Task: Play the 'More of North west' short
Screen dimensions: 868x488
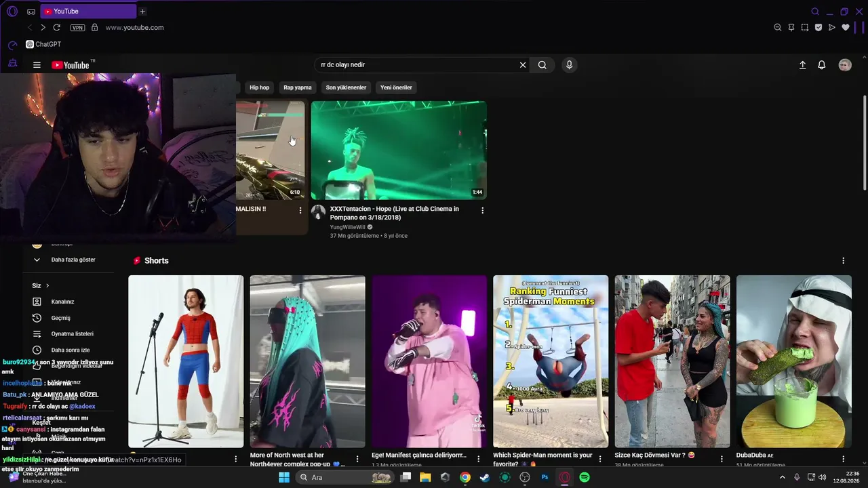Action: pyautogui.click(x=307, y=361)
